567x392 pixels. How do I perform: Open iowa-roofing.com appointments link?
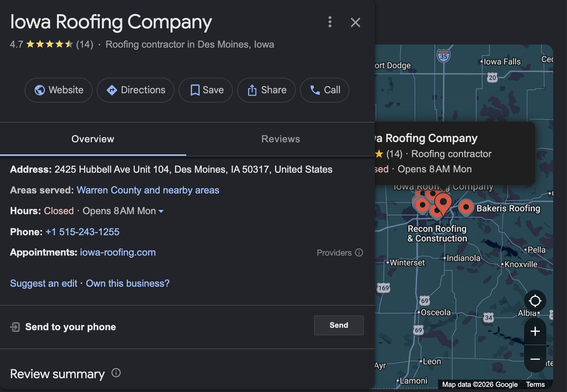pyautogui.click(x=117, y=252)
